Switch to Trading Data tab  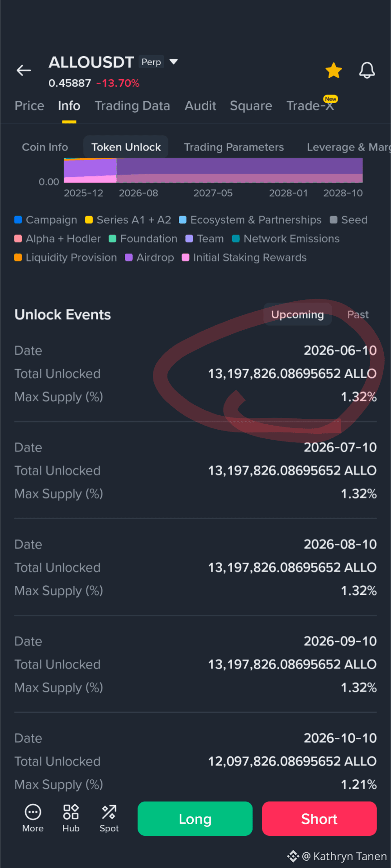[132, 106]
